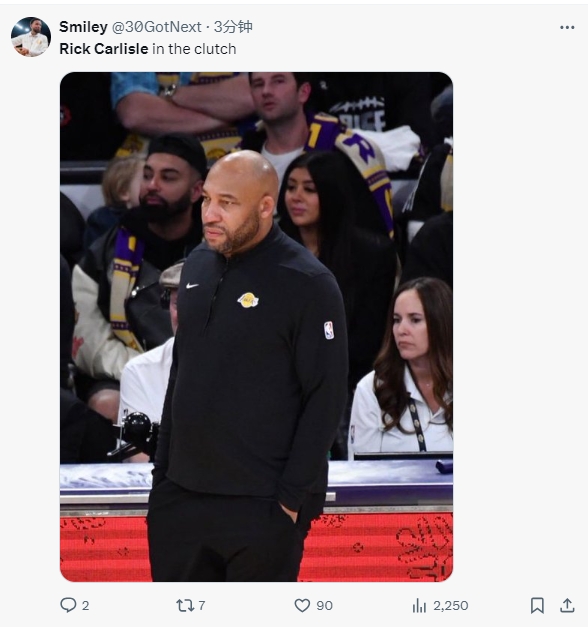Like the tweet with the heart icon
The image size is (588, 627).
(302, 605)
